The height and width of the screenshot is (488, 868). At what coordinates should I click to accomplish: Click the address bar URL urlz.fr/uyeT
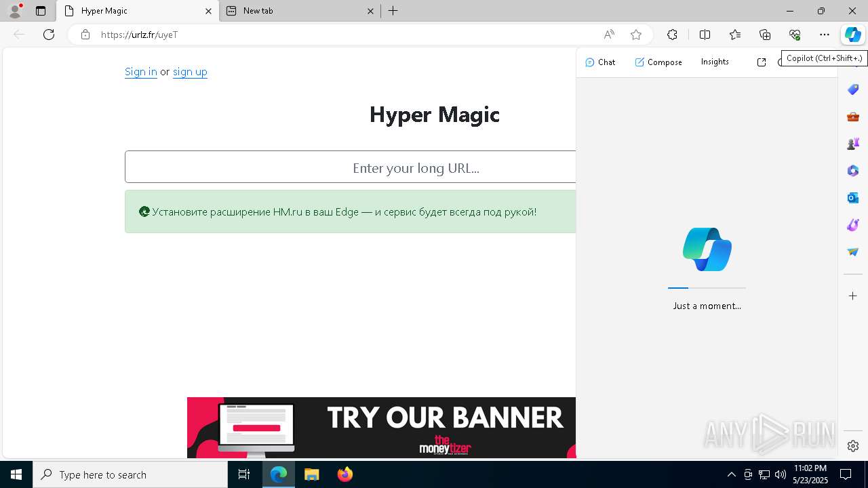coord(139,35)
